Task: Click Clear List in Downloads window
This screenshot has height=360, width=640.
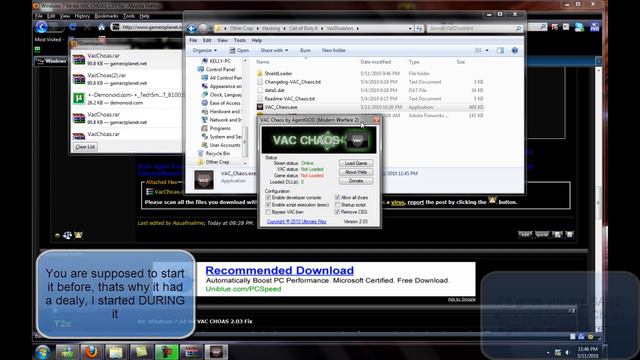Action: pyautogui.click(x=85, y=147)
